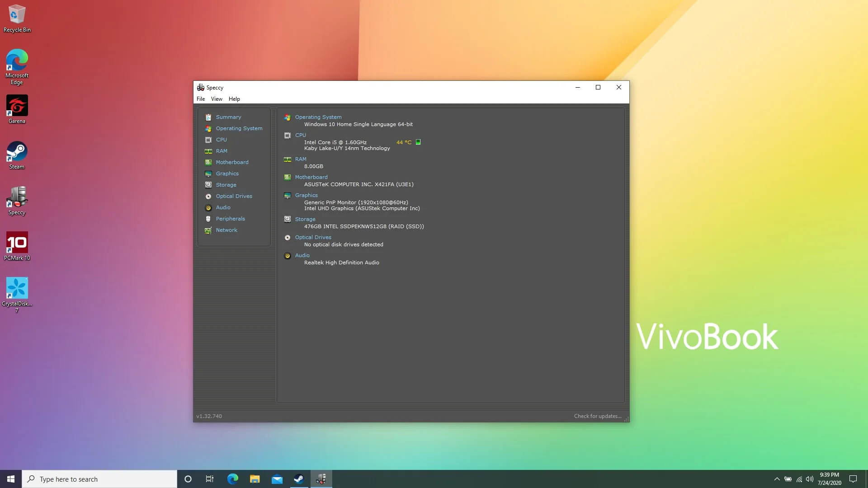
Task: Click the Network icon in the sidebar
Action: pos(208,230)
